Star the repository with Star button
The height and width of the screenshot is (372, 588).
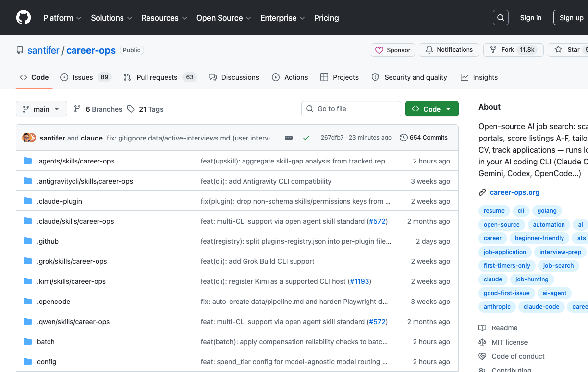coord(568,50)
